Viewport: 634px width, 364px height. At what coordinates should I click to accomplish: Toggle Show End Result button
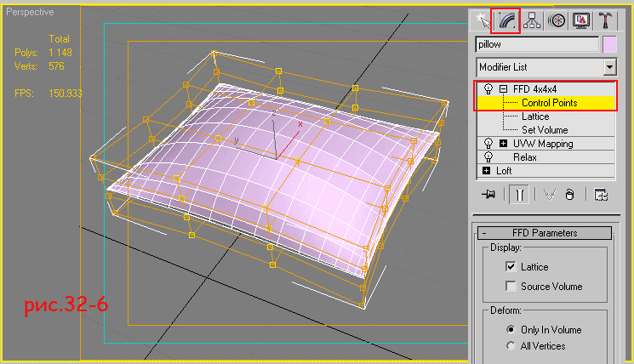pos(517,194)
